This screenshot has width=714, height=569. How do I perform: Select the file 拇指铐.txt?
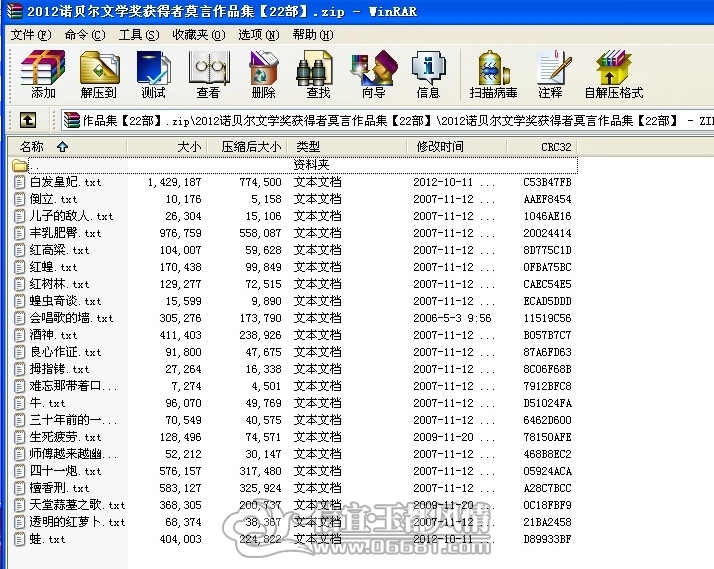click(59, 369)
